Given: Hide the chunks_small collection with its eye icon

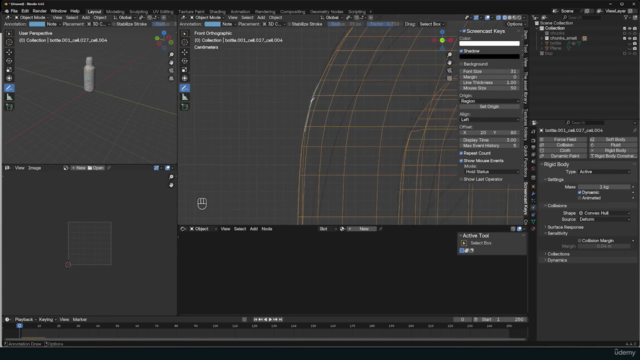Looking at the screenshot, I should click(x=629, y=38).
